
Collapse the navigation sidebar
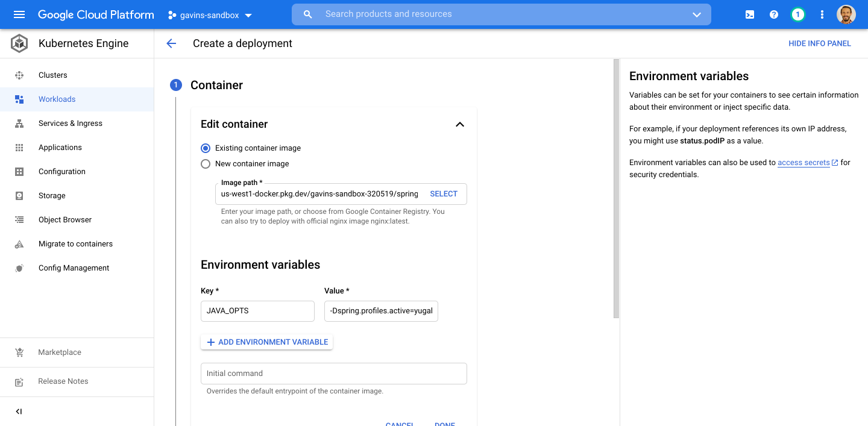[x=18, y=412]
